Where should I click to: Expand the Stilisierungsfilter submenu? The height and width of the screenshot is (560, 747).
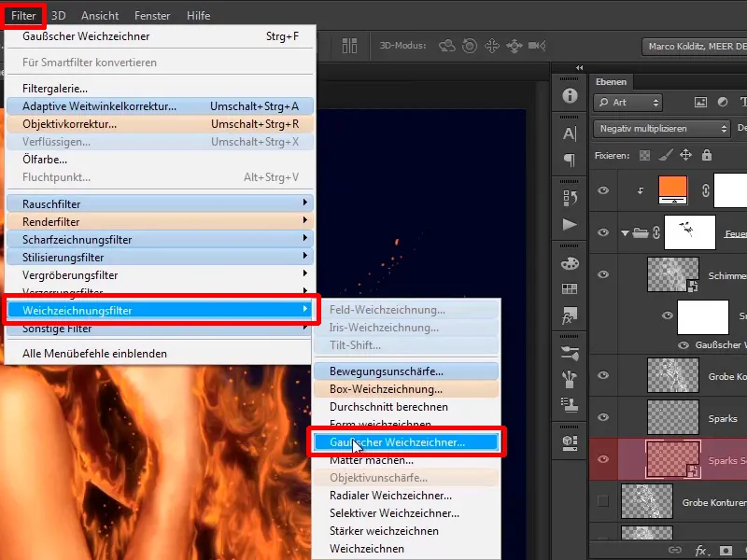(160, 258)
